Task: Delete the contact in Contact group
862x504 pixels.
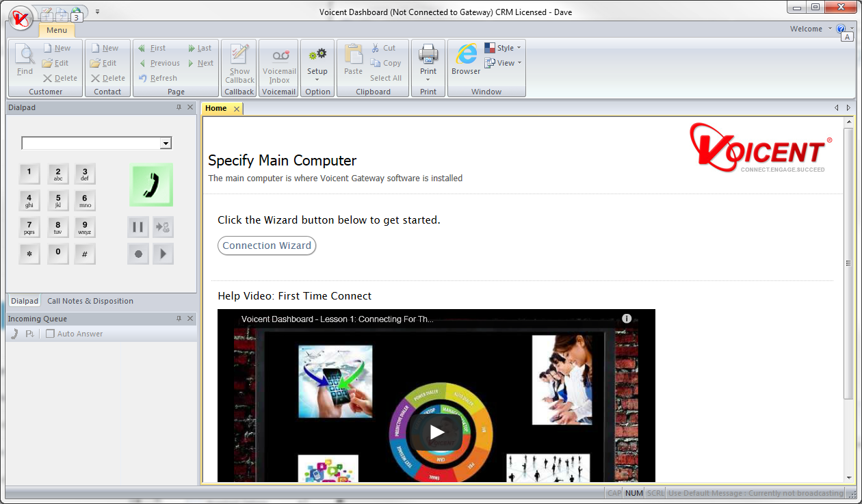Action: (x=108, y=79)
